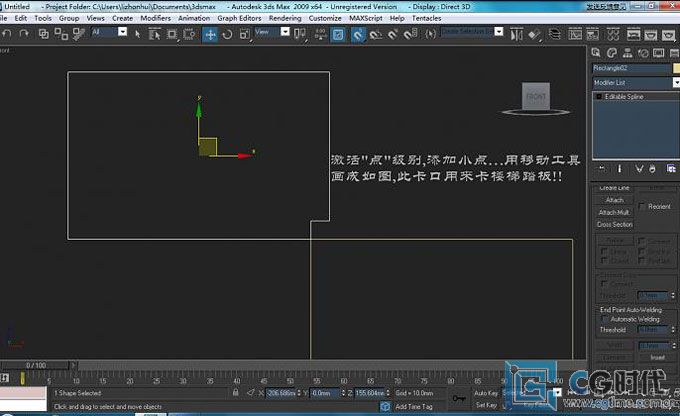Viewport: 680px width, 416px height.
Task: Toggle the 3D Snaps magnet icon
Action: [x=358, y=34]
